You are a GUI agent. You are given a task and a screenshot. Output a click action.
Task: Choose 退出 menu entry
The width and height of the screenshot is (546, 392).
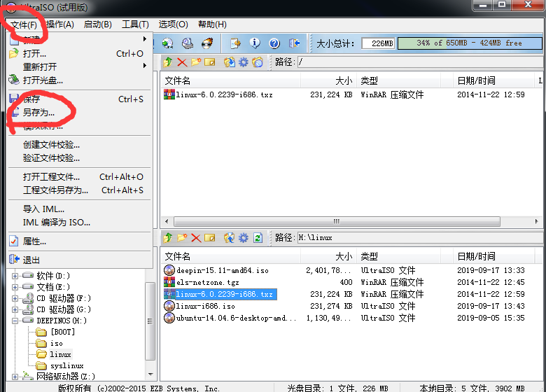pos(80,260)
